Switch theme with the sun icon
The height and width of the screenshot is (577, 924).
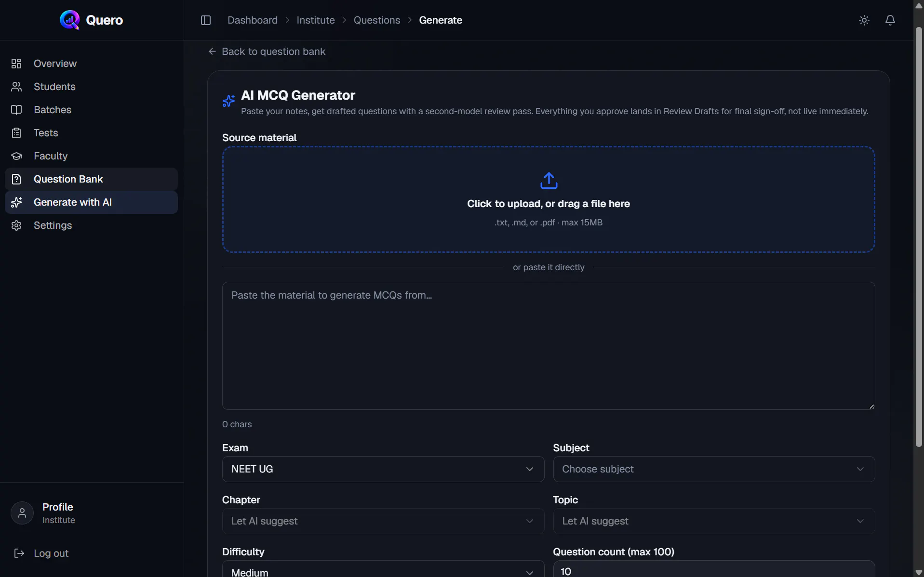864,20
